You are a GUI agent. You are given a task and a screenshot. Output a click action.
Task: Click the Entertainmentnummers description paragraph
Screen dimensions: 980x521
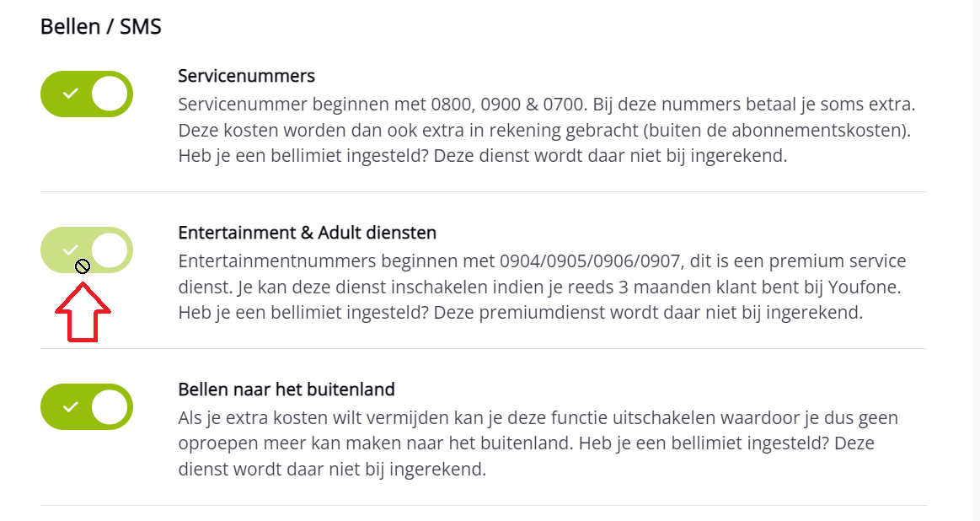click(541, 287)
